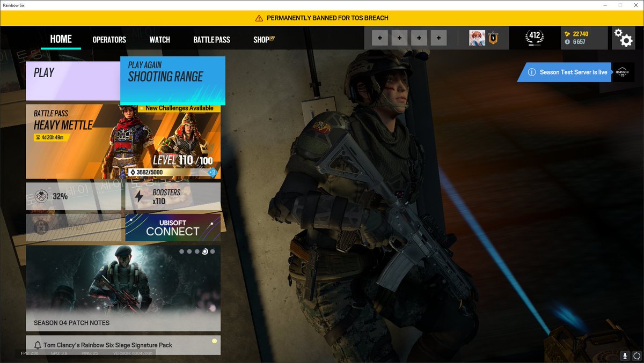The image size is (644, 363).
Task: Open Season 04 Patch Notes news image
Action: (123, 288)
